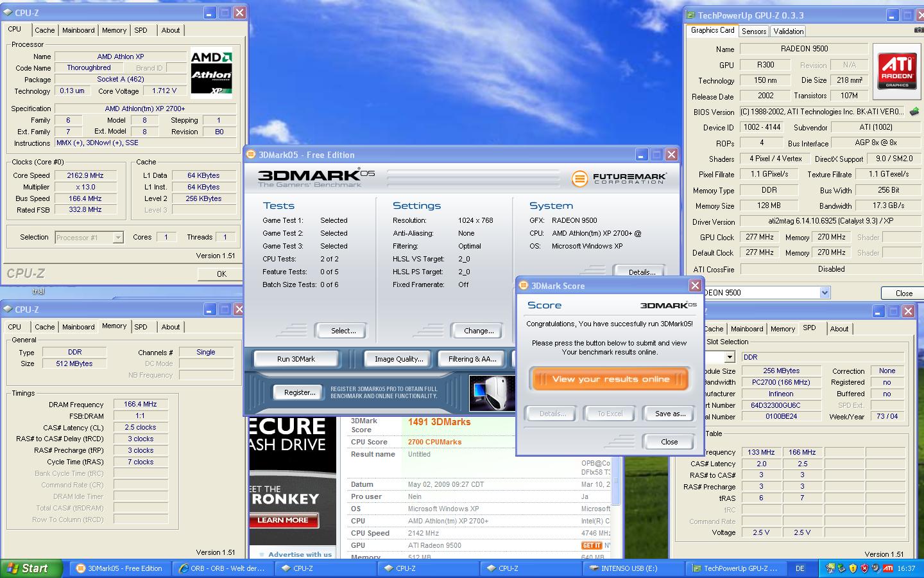Click Advertise with us link
This screenshot has height=578, width=924.
[300, 554]
